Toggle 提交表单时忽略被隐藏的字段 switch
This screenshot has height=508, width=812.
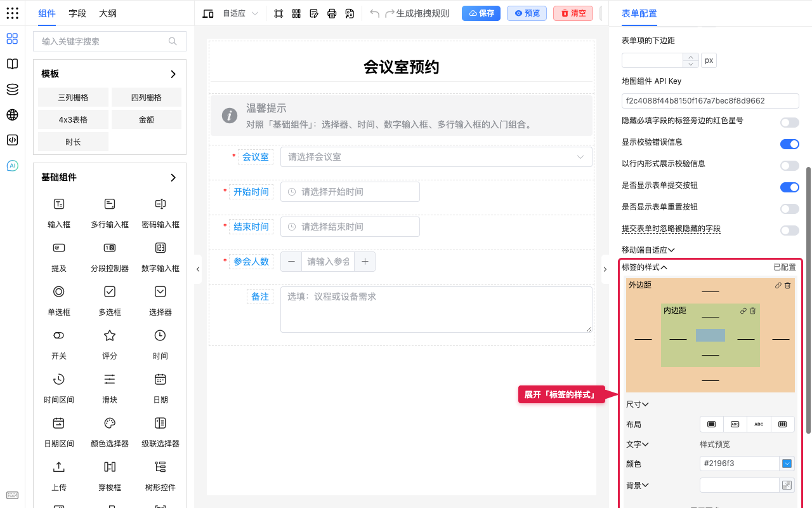point(790,231)
